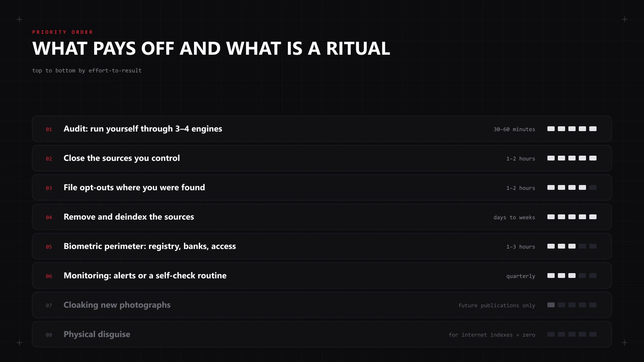Click Remove and deindex the sources row

tap(322, 217)
